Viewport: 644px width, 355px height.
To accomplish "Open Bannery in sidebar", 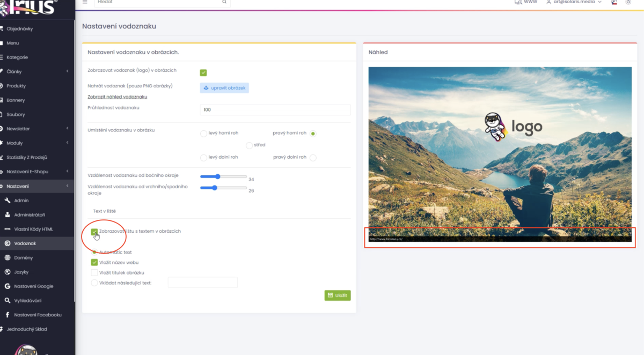I will [x=38, y=100].
